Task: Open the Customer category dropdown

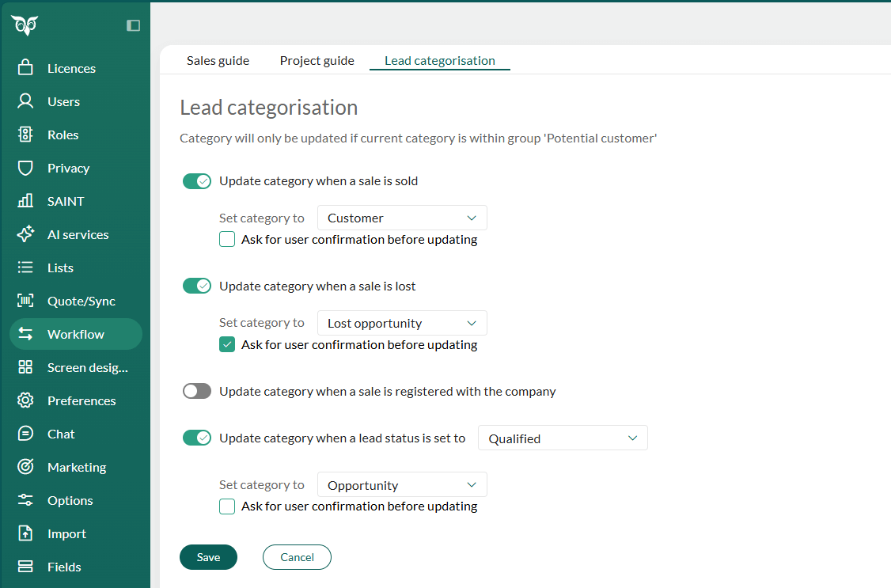Action: point(402,218)
